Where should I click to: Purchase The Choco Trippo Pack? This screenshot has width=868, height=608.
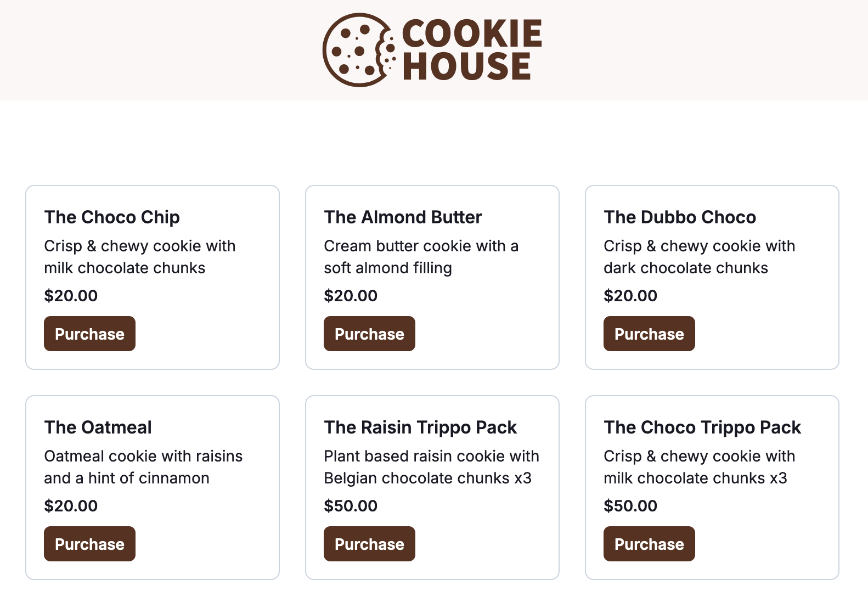tap(649, 544)
